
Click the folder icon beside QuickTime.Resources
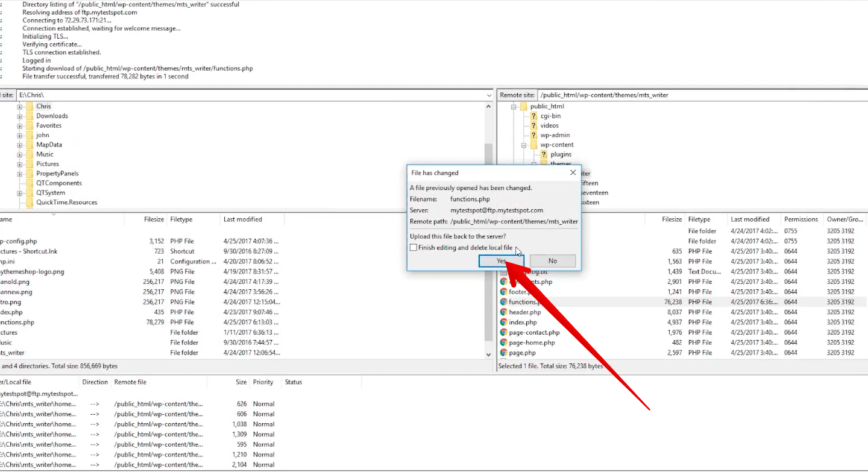[x=29, y=203]
